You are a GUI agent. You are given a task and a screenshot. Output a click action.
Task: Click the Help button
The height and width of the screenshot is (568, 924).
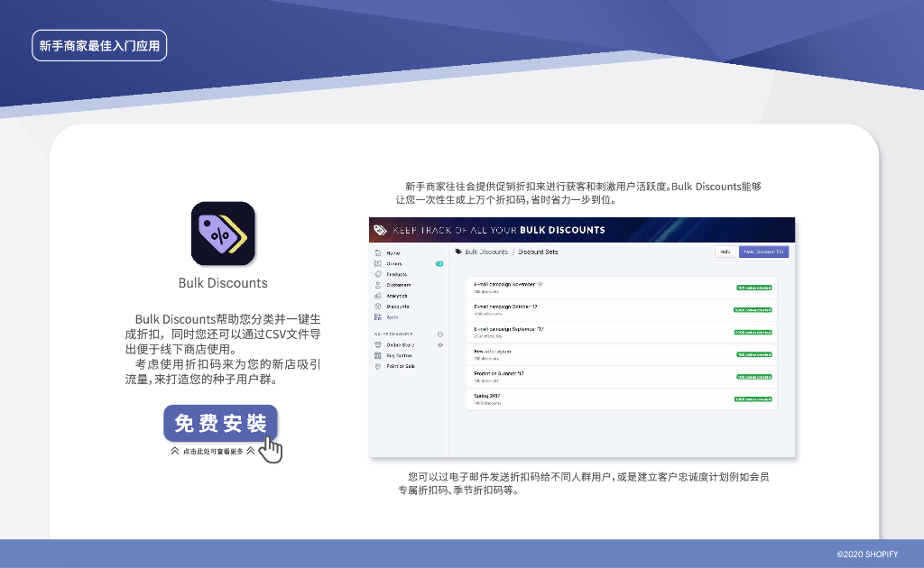(x=725, y=252)
